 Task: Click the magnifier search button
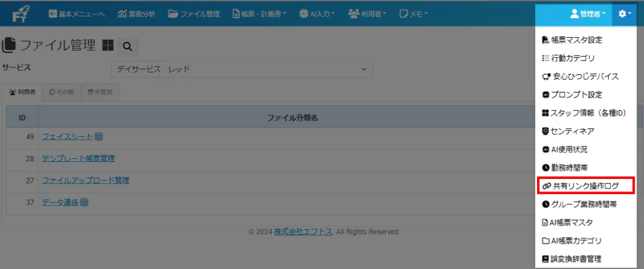click(x=127, y=47)
